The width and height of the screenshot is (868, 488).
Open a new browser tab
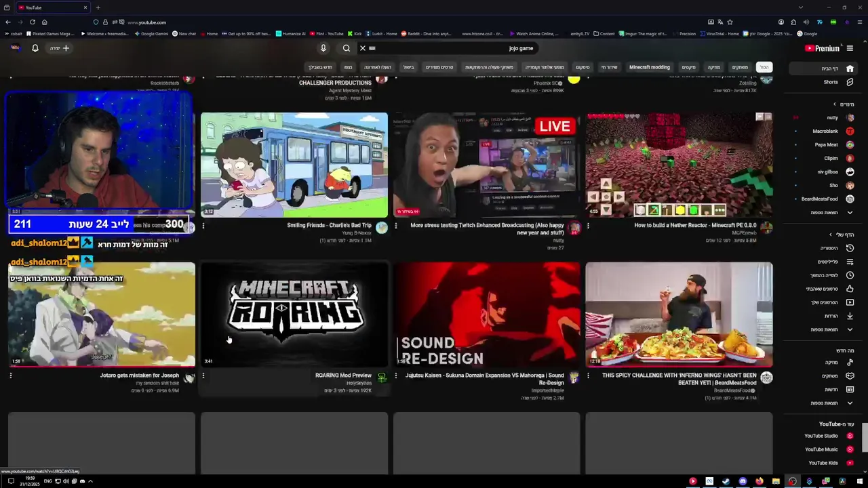(x=98, y=7)
